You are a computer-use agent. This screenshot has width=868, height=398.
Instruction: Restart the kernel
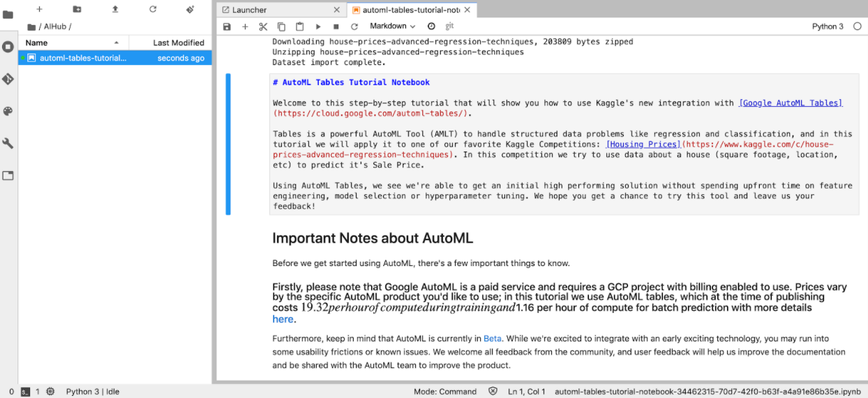(354, 27)
